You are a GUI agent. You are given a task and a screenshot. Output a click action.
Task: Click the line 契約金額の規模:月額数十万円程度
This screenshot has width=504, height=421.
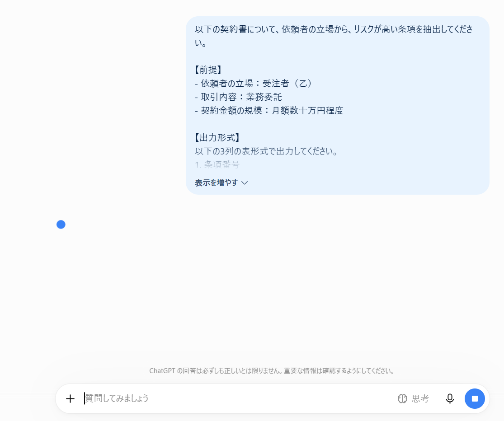tap(269, 111)
